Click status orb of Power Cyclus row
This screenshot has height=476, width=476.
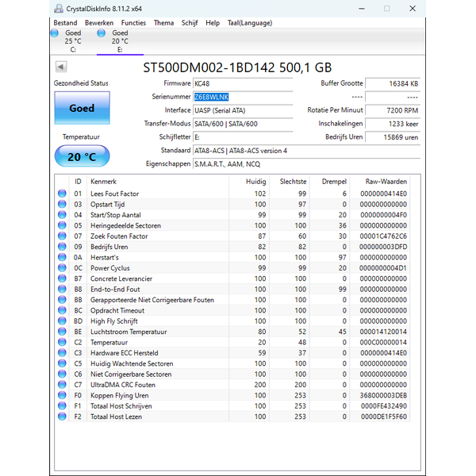pos(62,268)
